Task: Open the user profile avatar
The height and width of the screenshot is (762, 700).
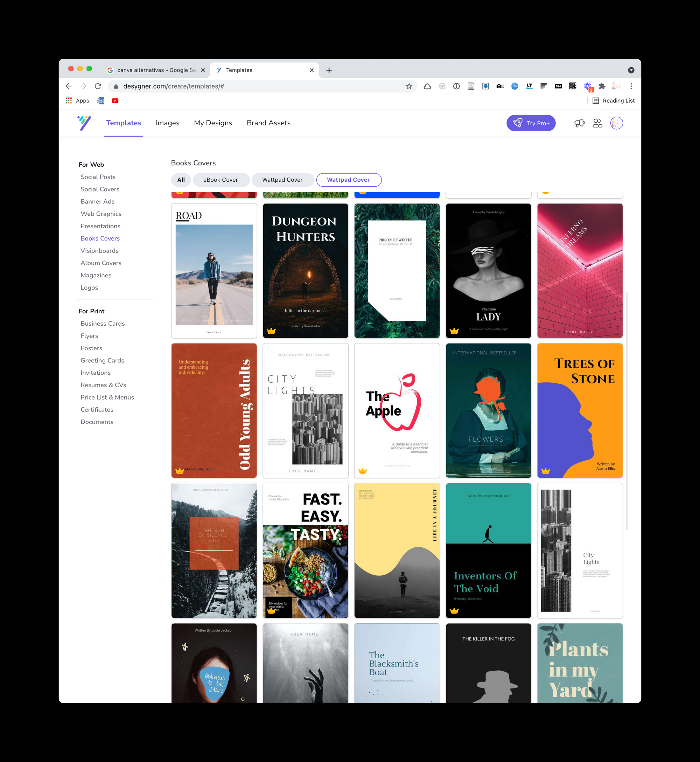Action: (x=616, y=123)
